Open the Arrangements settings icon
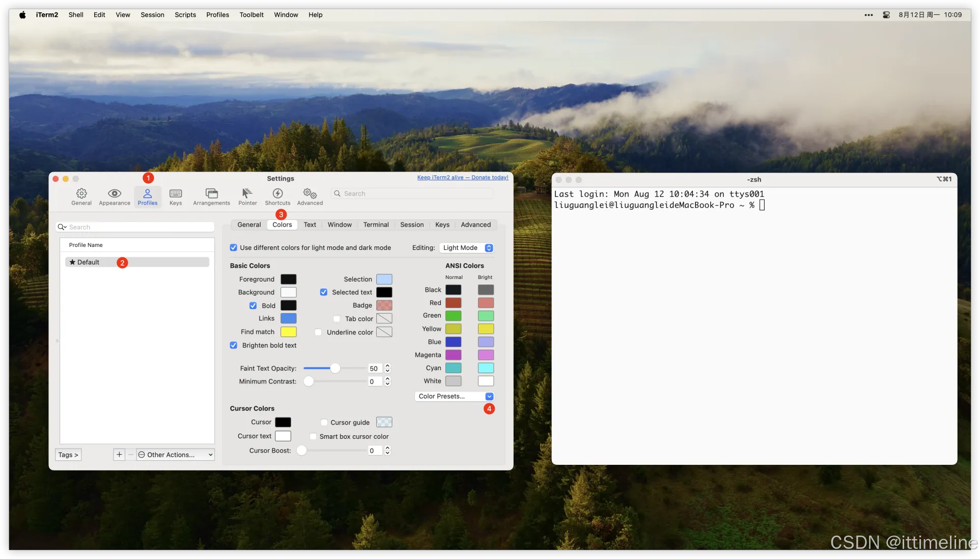 point(211,194)
